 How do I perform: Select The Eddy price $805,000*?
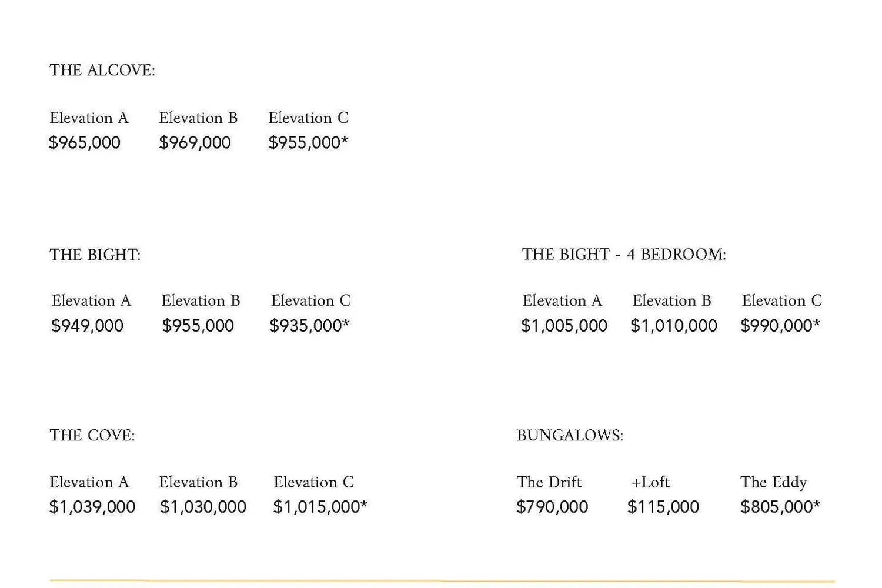pyautogui.click(x=780, y=507)
